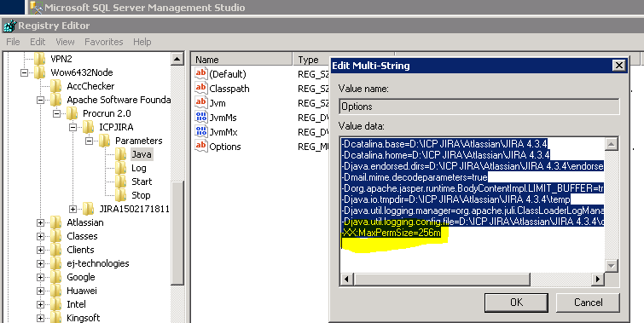Click the -Djava.io.tmpdir line in Value data
Image resolution: width=644 pixels, height=323 pixels.
455,199
